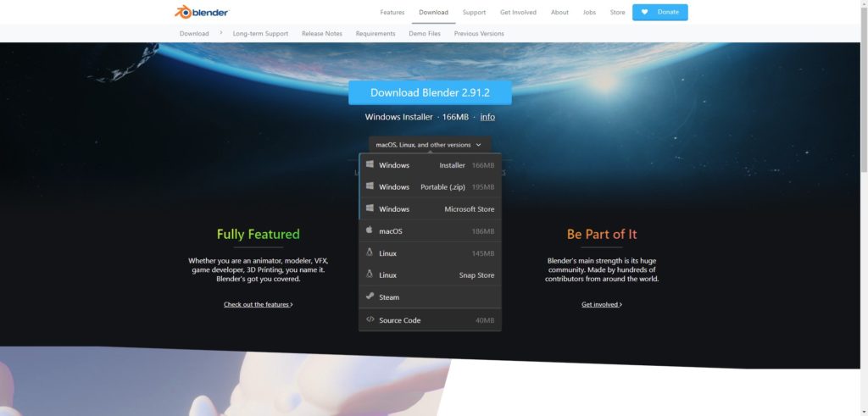Open Store in top navigation
Image resolution: width=868 pixels, height=416 pixels.
(617, 12)
